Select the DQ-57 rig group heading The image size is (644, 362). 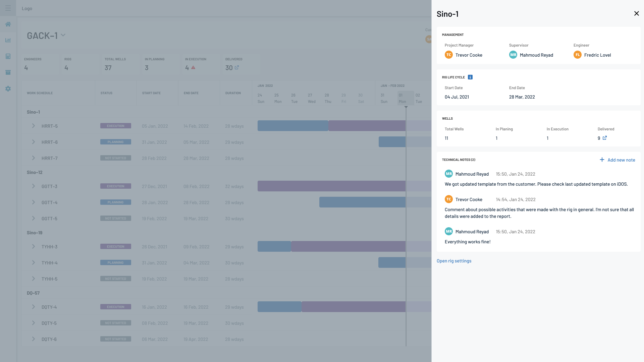pos(33,293)
